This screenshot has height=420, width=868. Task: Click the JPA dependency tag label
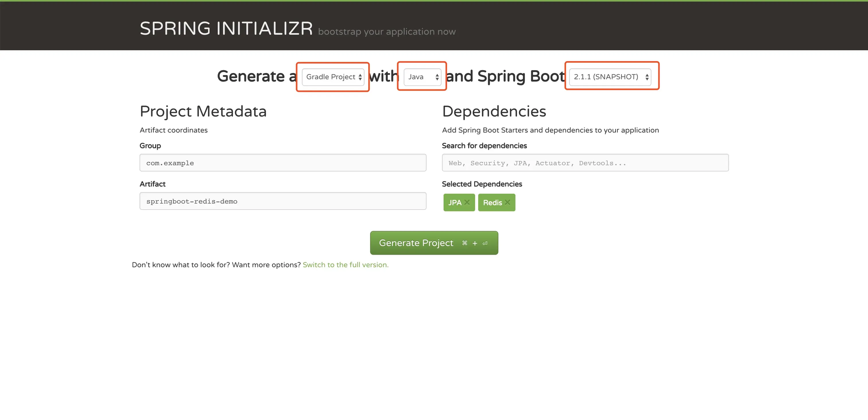(455, 203)
